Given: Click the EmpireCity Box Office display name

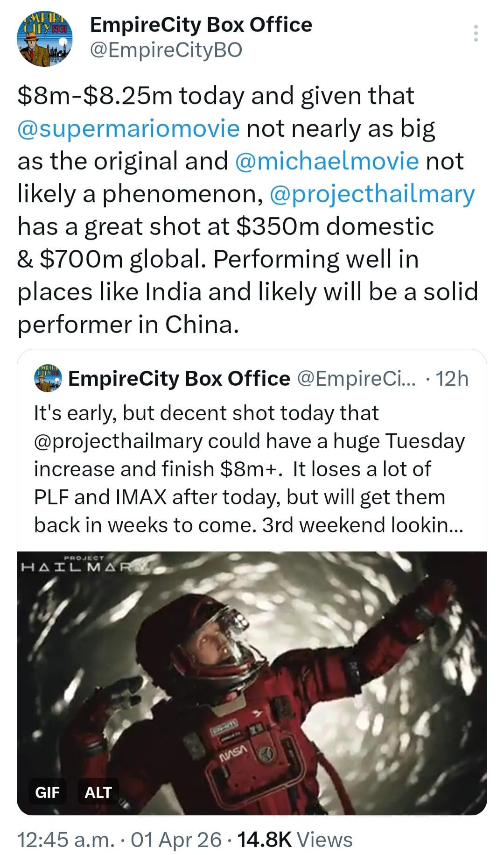Looking at the screenshot, I should (x=201, y=25).
